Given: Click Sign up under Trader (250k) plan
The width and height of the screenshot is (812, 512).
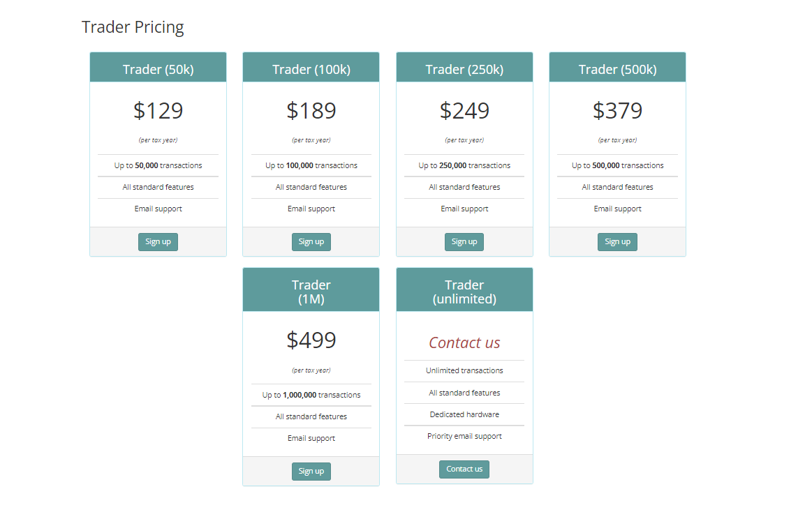Looking at the screenshot, I should click(x=464, y=241).
